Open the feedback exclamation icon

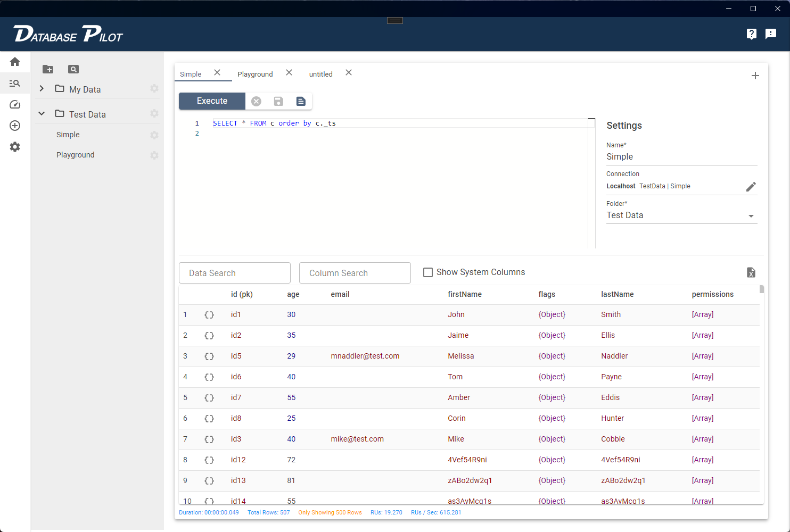tap(771, 34)
